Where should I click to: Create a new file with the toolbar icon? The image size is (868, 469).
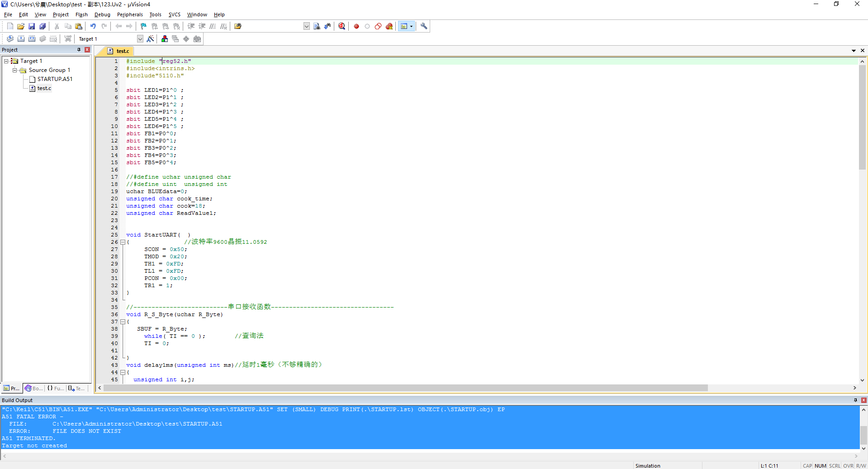click(10, 26)
